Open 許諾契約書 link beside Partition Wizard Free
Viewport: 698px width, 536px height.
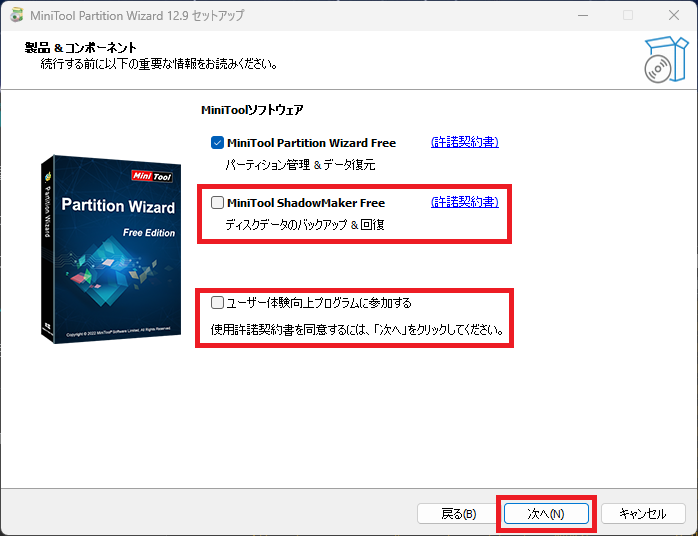click(x=464, y=142)
